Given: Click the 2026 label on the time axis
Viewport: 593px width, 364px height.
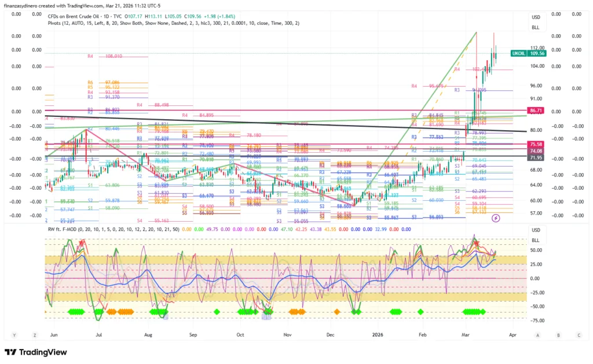Looking at the screenshot, I should point(378,335).
